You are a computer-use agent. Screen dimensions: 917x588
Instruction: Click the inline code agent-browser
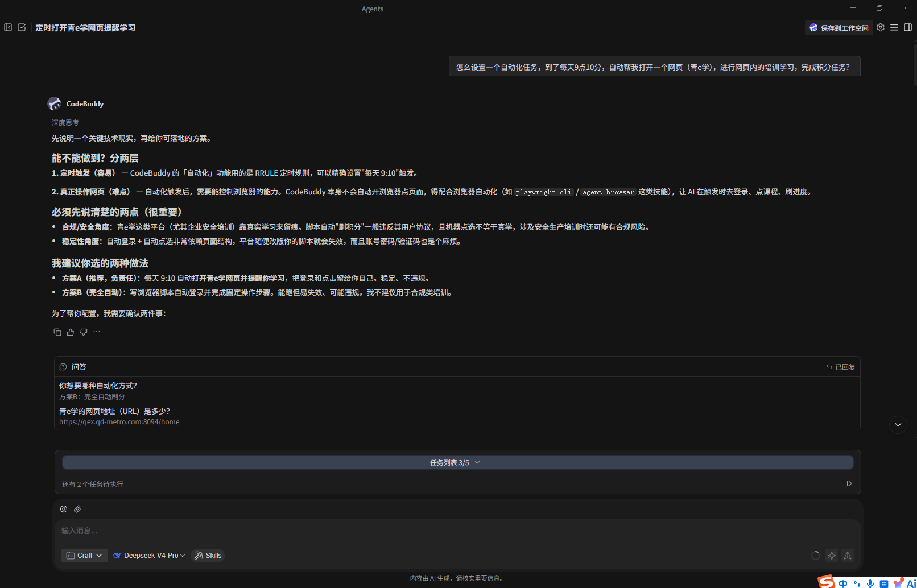[608, 192]
